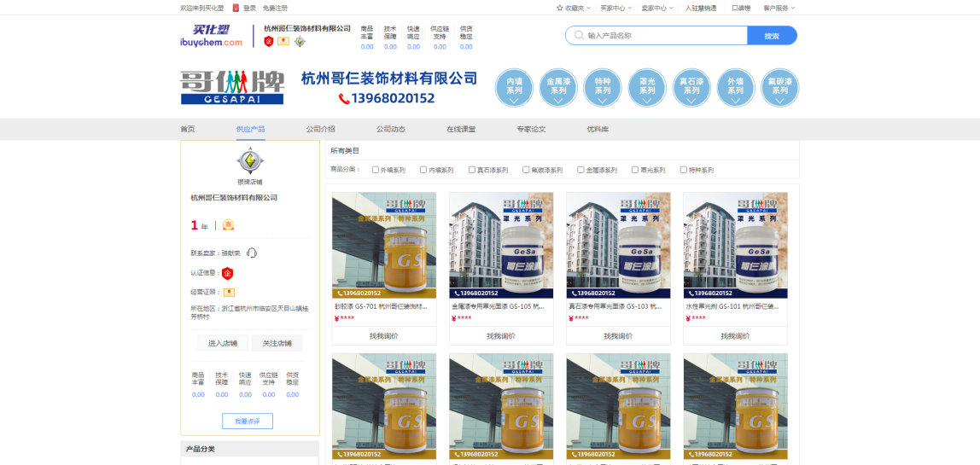Check the 内墙系列 filter checkbox
The height and width of the screenshot is (465, 980).
pos(423,170)
